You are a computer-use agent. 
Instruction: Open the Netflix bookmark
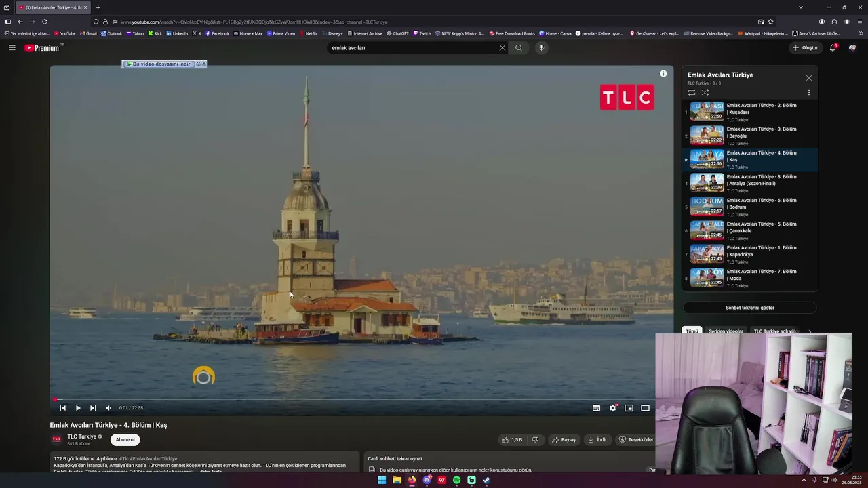click(x=309, y=33)
